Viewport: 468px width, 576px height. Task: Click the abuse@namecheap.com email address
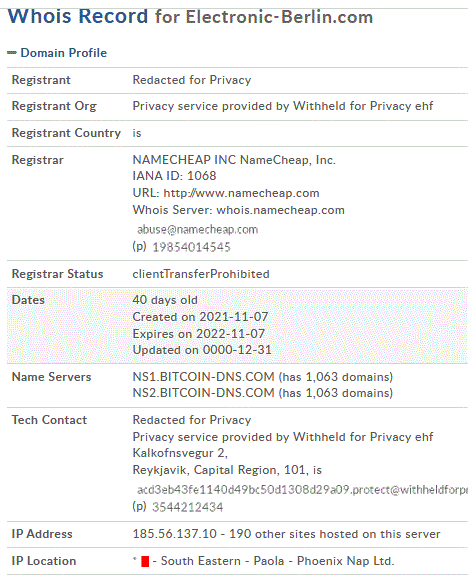click(197, 230)
